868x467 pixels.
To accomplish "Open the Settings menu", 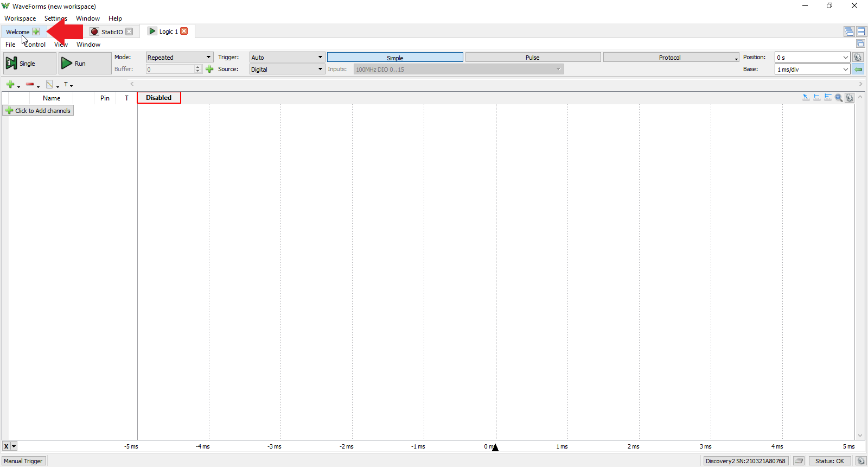I will point(56,18).
